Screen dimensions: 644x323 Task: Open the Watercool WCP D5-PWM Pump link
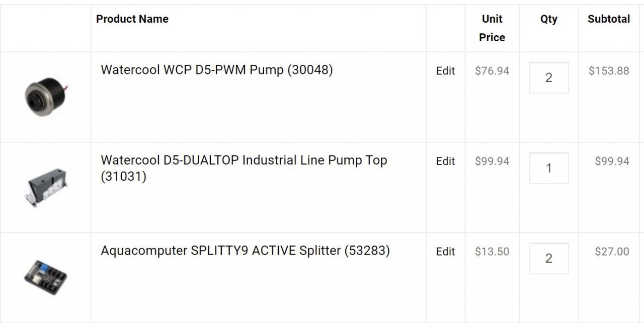pos(217,70)
